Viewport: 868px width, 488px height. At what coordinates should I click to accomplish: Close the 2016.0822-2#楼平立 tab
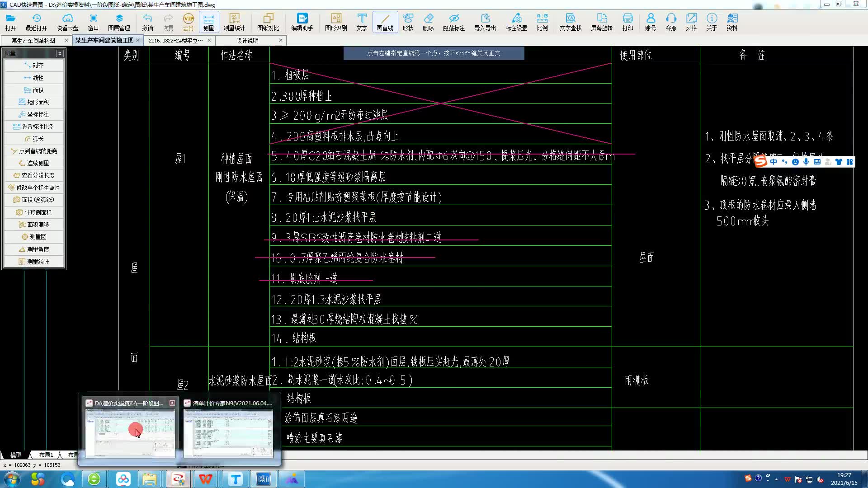(209, 40)
